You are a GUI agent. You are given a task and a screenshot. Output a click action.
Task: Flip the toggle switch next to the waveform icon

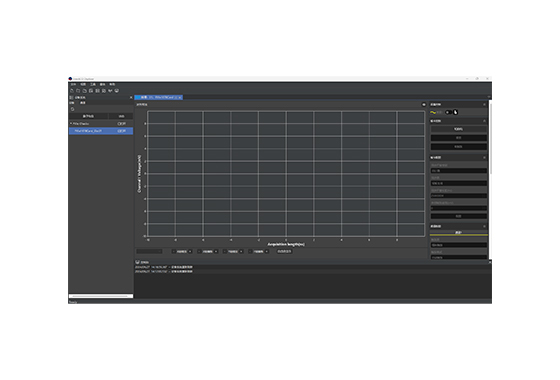point(449,112)
